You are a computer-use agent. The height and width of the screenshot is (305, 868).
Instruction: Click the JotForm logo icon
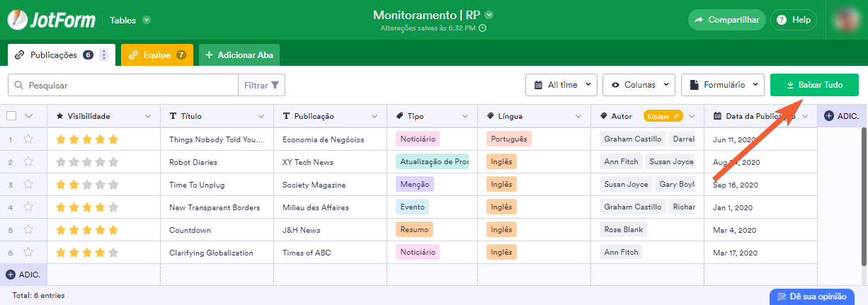[x=18, y=20]
